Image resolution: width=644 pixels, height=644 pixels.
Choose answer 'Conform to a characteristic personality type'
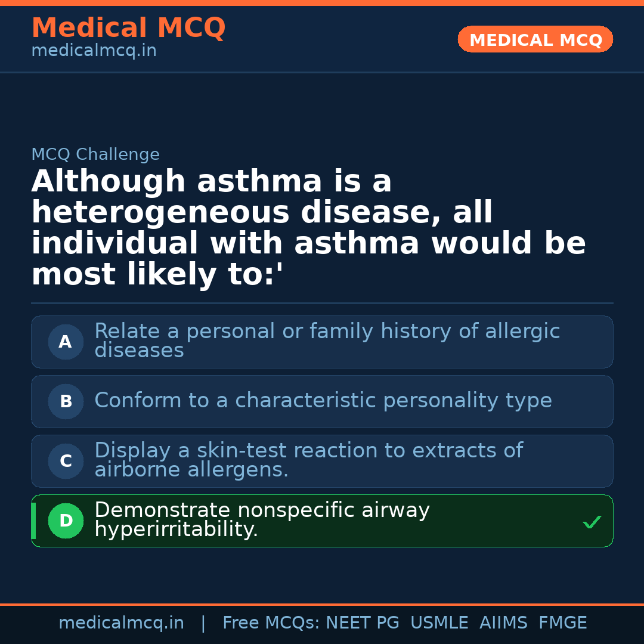tap(323, 401)
